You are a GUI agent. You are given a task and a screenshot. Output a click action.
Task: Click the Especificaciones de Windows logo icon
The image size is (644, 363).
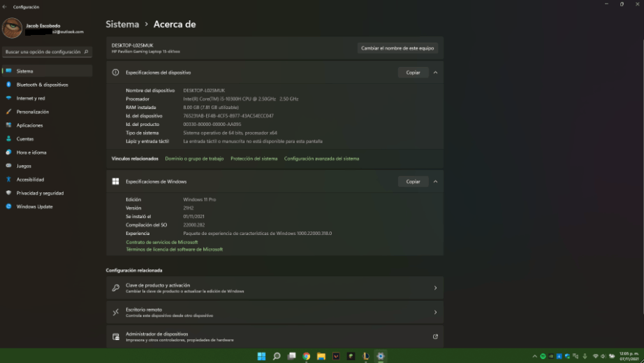tap(116, 181)
